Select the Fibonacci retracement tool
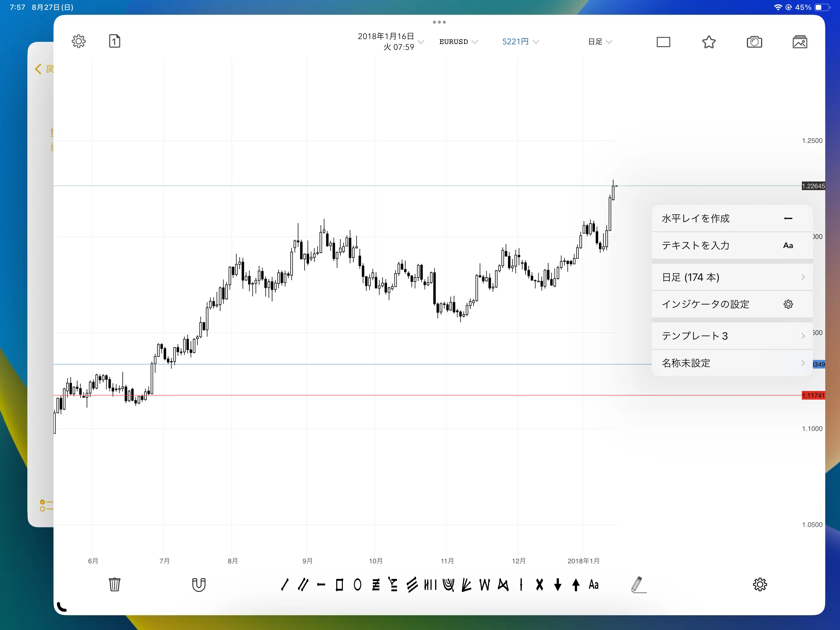The width and height of the screenshot is (840, 630). point(375,584)
